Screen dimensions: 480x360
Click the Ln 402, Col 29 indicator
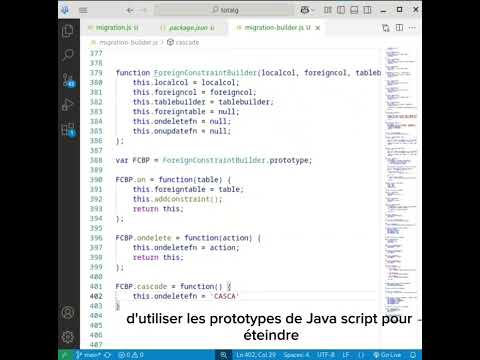(256, 355)
